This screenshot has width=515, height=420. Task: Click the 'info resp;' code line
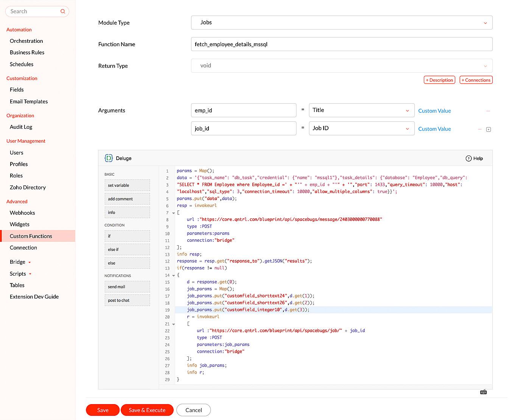tap(189, 254)
